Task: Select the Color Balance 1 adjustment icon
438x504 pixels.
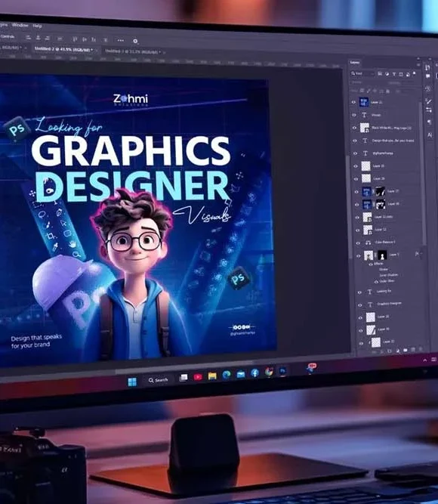Action: click(369, 242)
